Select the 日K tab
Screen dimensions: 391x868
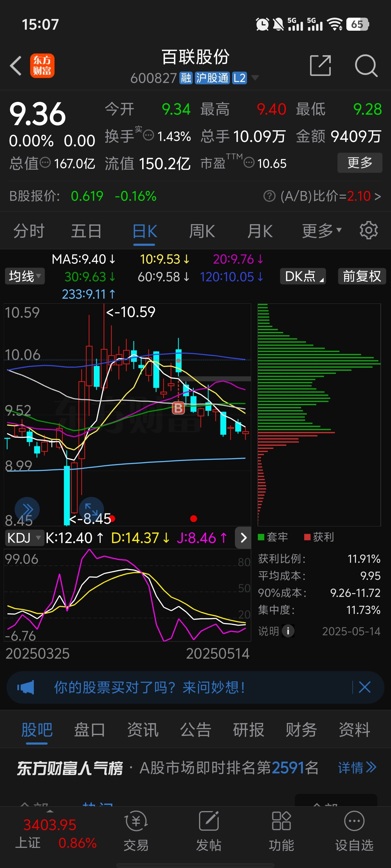pos(144,232)
